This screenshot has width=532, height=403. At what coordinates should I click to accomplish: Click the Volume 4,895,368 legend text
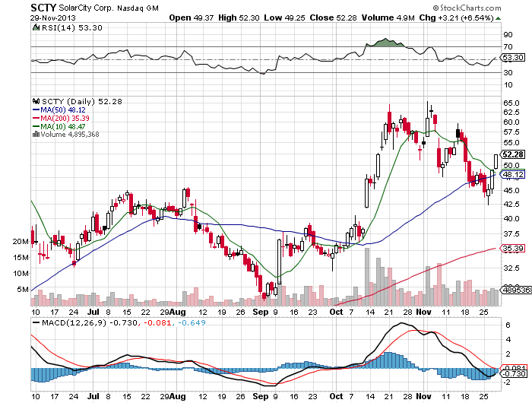point(70,135)
